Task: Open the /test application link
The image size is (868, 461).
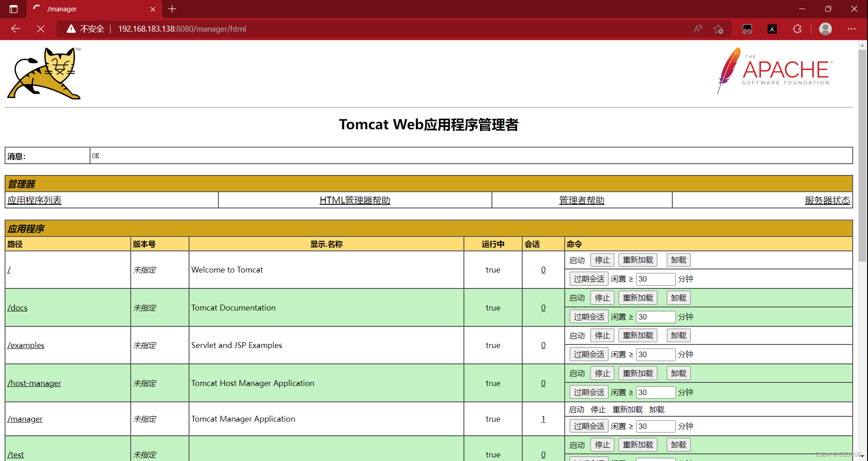Action: pyautogui.click(x=15, y=455)
